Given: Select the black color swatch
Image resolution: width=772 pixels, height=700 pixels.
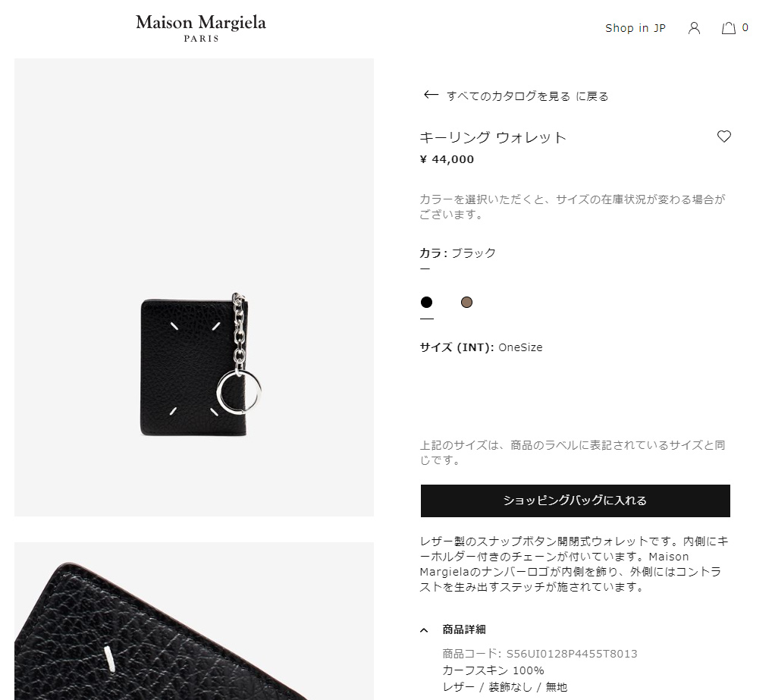Looking at the screenshot, I should coord(426,303).
